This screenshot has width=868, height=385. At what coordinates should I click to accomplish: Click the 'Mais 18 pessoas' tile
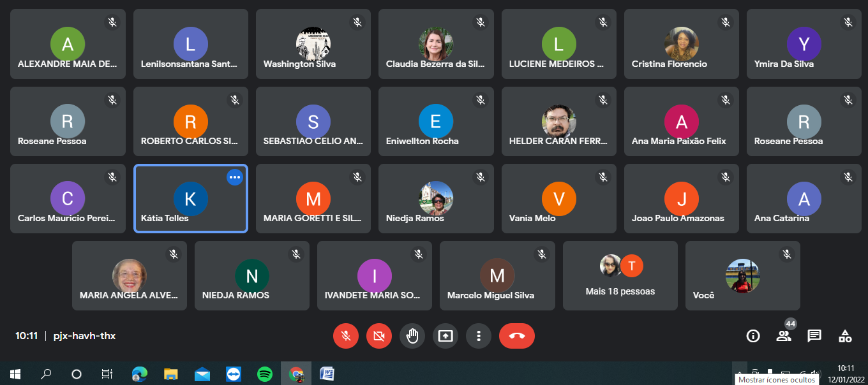point(620,275)
